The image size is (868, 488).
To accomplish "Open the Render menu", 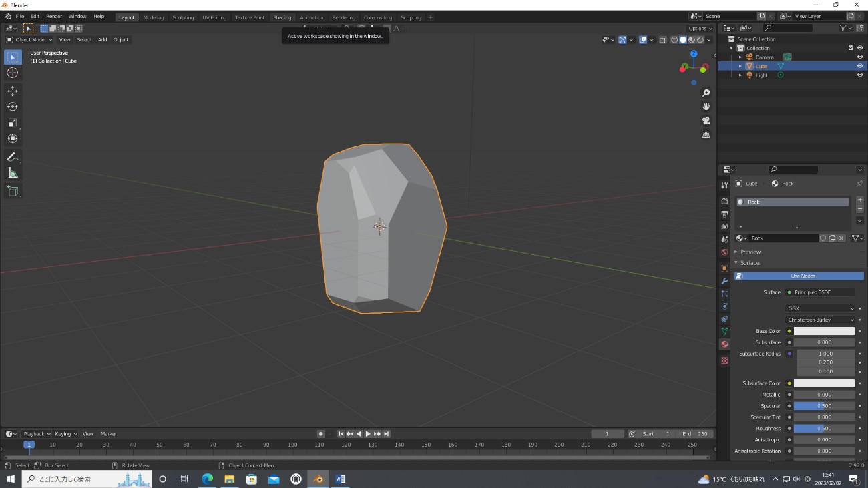I will click(54, 16).
